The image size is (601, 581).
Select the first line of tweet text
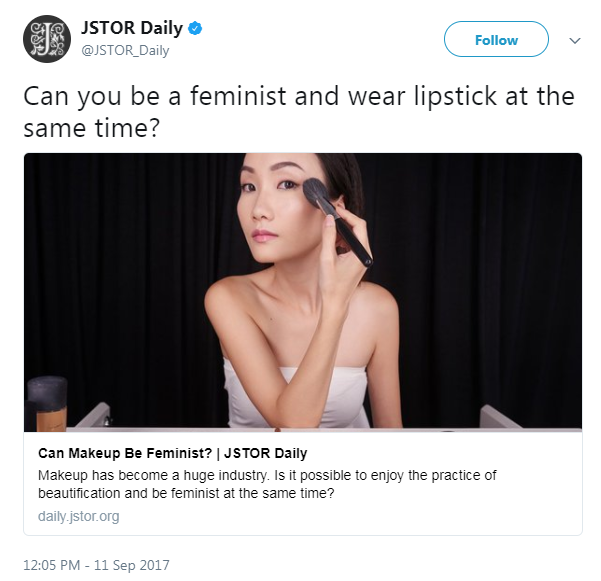299,96
